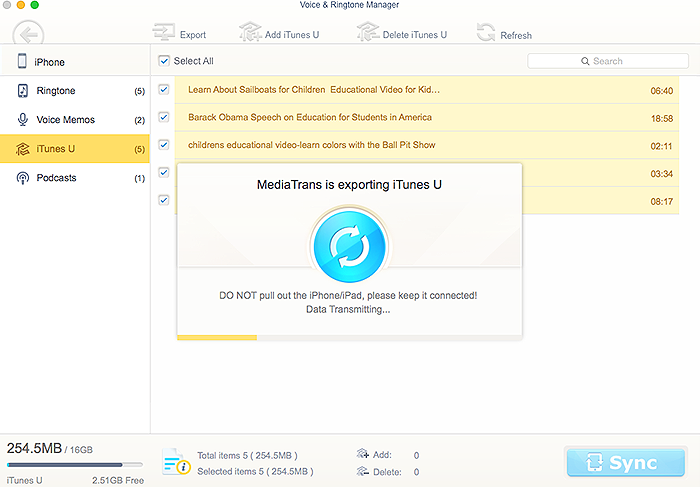Uncheck the Learn About Sailboats item checkbox
700x487 pixels.
(164, 90)
